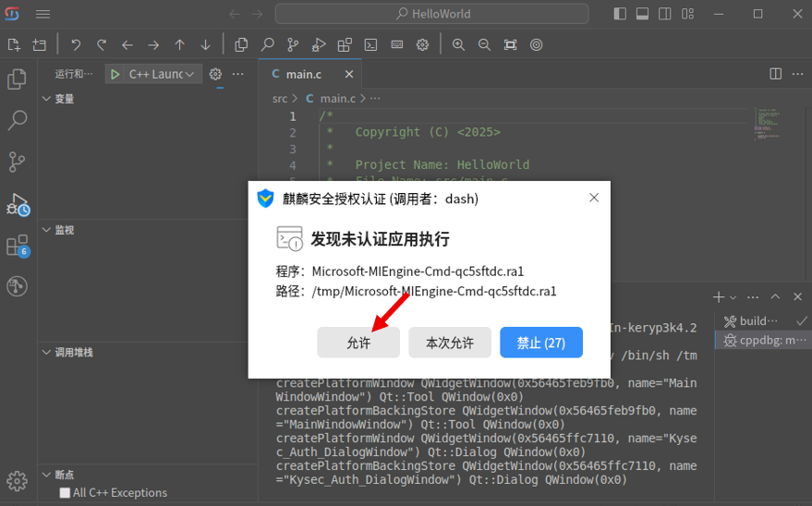The height and width of the screenshot is (506, 812).
Task: Click the toolbar up arrow
Action: (180, 45)
